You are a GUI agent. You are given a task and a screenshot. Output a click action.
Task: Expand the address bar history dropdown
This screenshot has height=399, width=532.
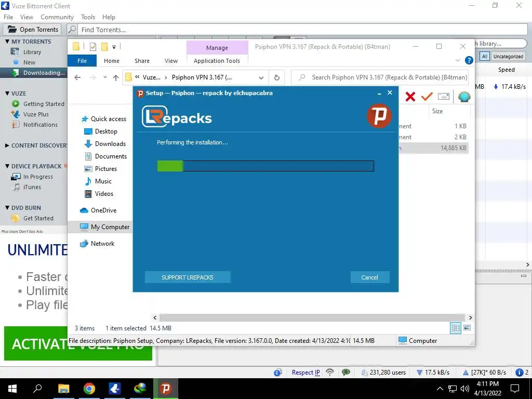point(261,77)
